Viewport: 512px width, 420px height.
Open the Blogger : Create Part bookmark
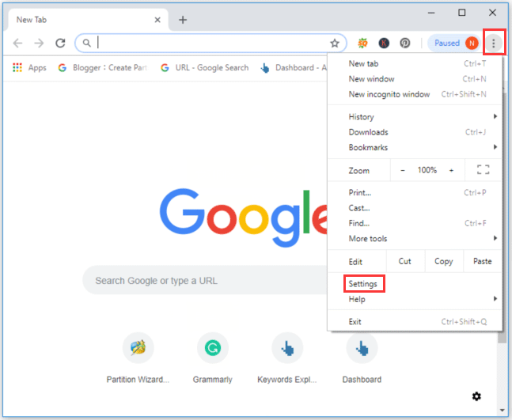[x=103, y=67]
